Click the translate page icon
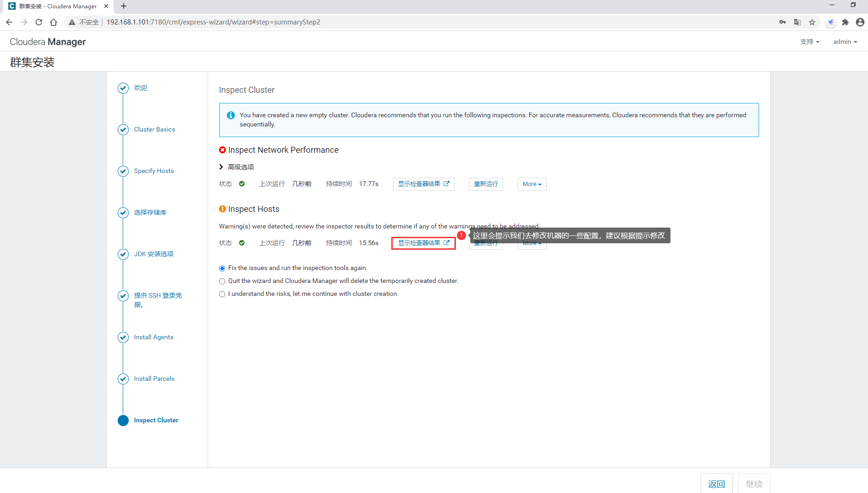This screenshot has width=868, height=493. (x=797, y=22)
